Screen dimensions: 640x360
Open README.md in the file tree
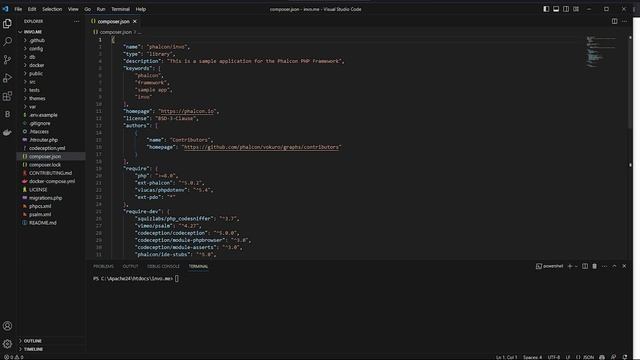tap(42, 223)
